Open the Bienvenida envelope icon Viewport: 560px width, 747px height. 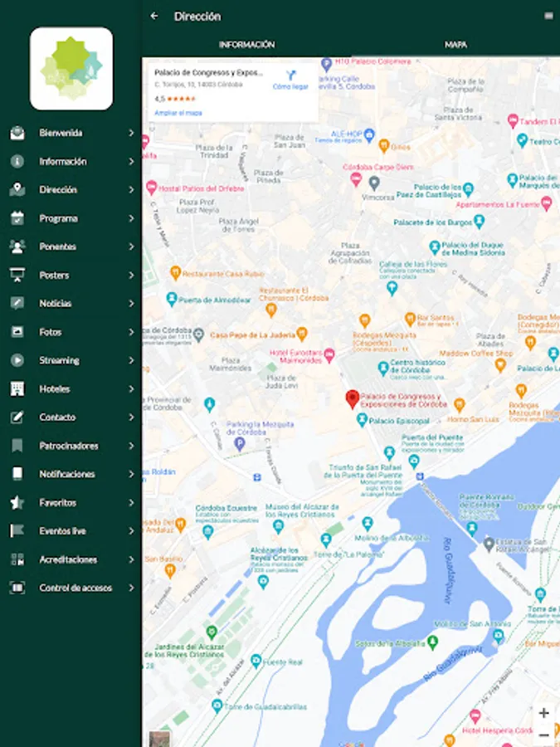point(17,133)
